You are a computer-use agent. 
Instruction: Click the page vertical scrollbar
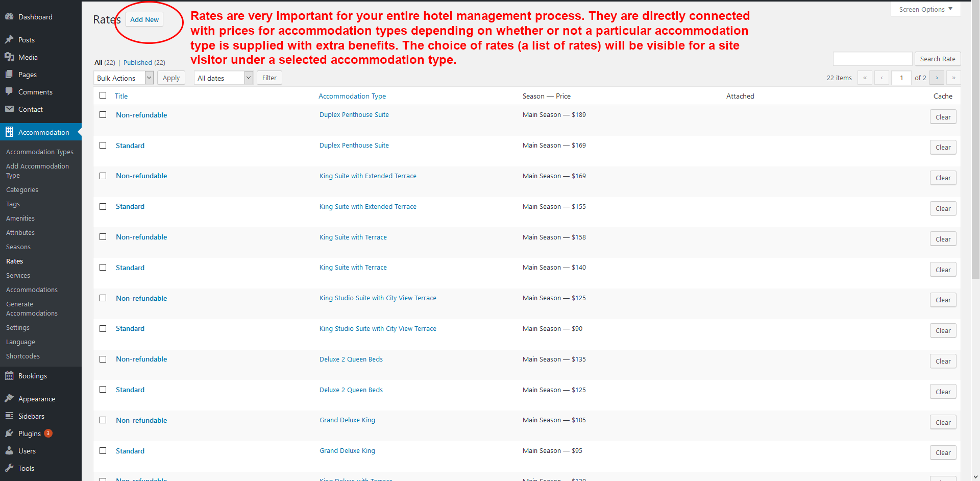pos(975,153)
